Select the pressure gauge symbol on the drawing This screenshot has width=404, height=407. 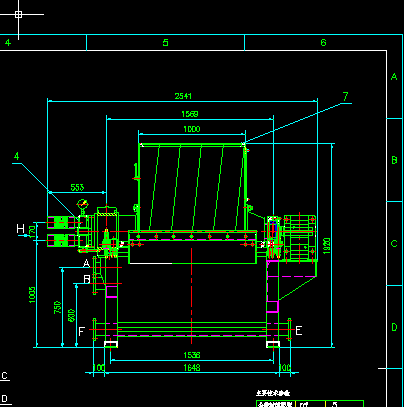[x=82, y=204]
